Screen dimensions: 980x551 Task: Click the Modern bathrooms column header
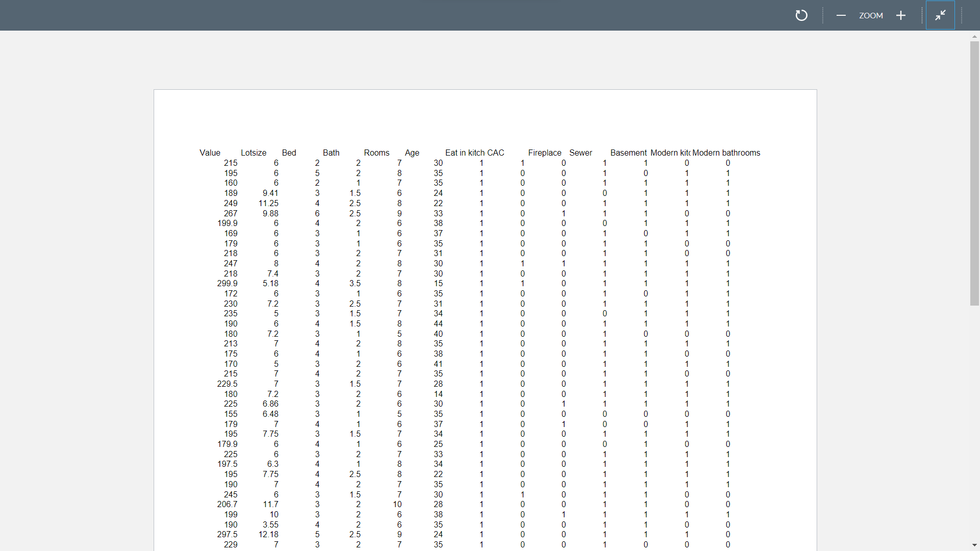[725, 153]
